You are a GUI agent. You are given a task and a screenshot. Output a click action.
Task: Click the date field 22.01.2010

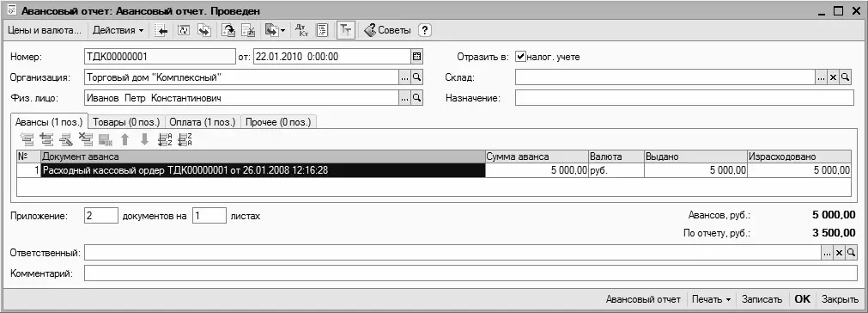332,57
